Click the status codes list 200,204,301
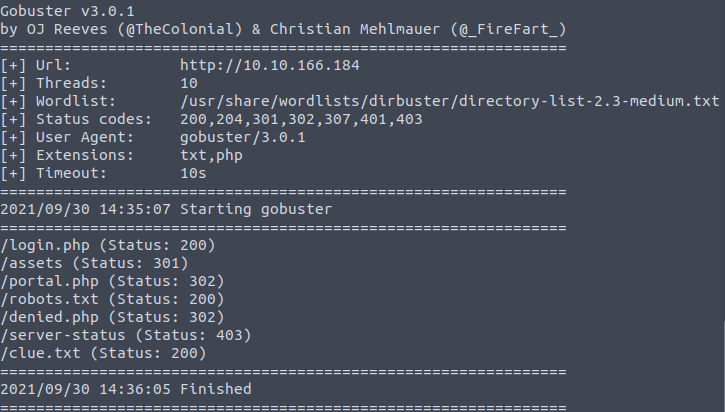Viewport: 725px width, 412px height. coord(294,119)
